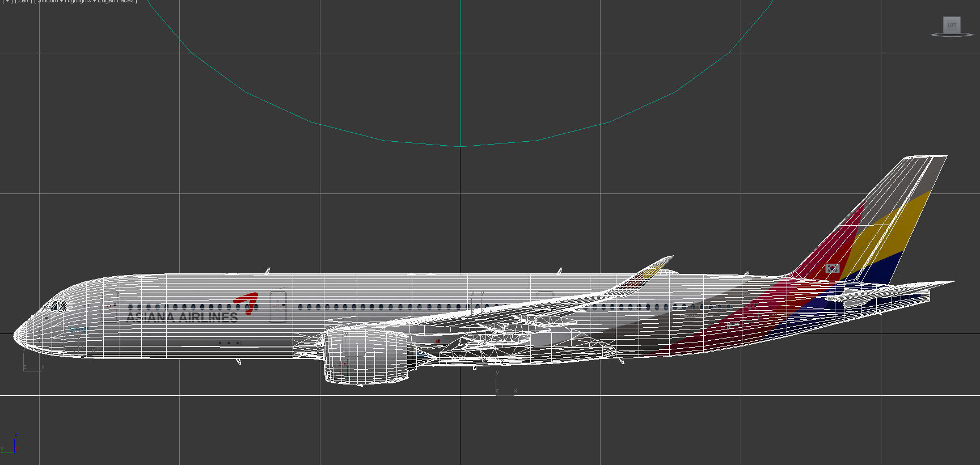Screen dimensions: 980x465
Task: Click the red arrow logo on the fuselage
Action: (x=247, y=303)
